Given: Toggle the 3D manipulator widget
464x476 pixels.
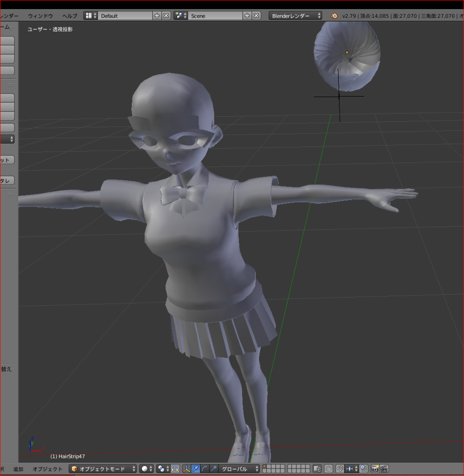Looking at the screenshot, I should tap(186, 469).
